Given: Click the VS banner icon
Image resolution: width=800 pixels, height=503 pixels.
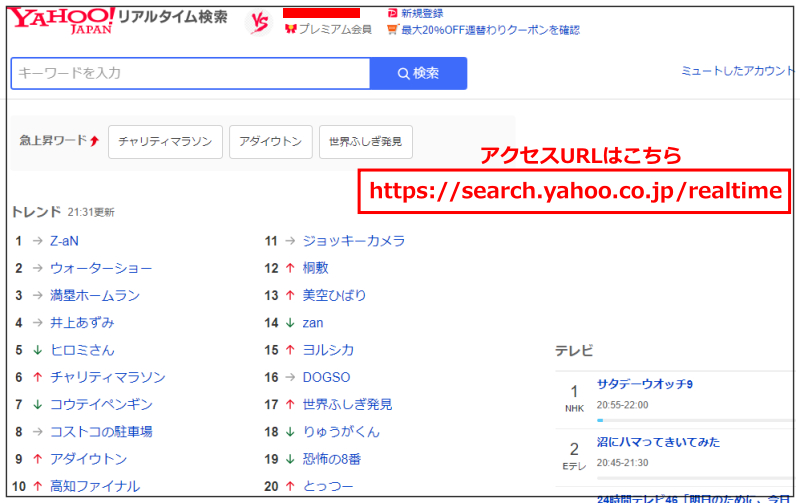Looking at the screenshot, I should point(259,22).
